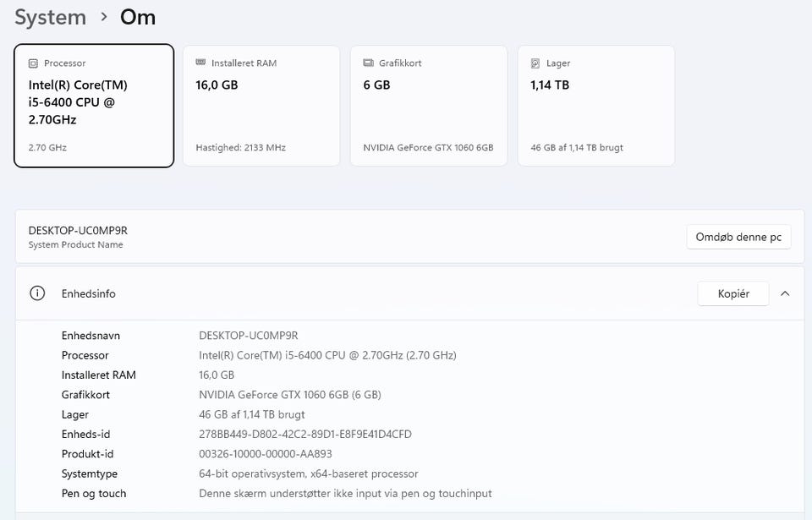Select the Installeret RAM card showing 16,0 GB

pos(261,106)
